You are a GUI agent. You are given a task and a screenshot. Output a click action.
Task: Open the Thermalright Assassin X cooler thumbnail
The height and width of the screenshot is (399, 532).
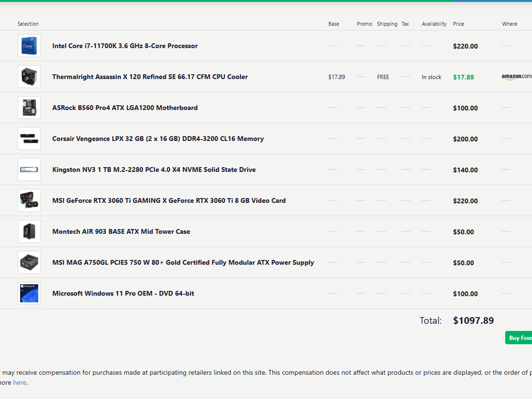pyautogui.click(x=29, y=77)
